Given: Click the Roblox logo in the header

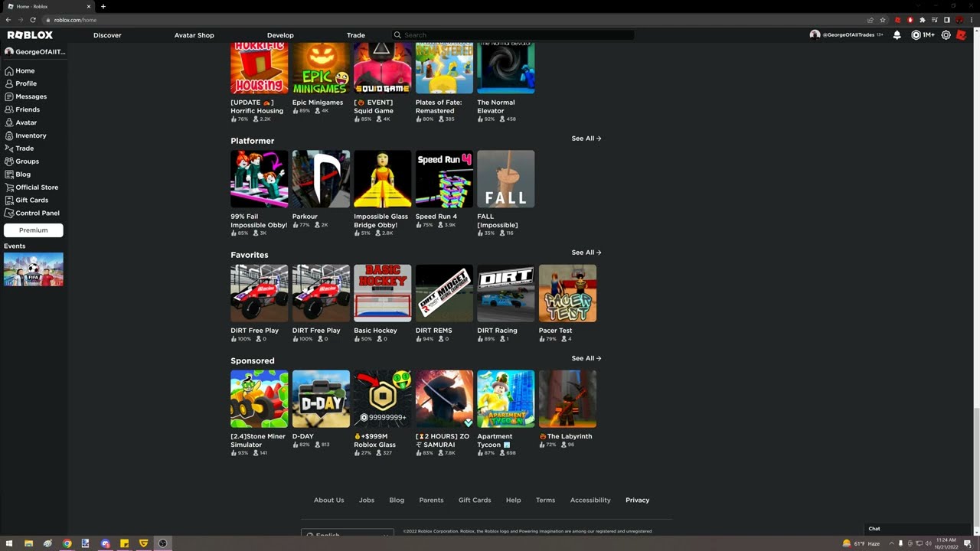Looking at the screenshot, I should pos(30,35).
